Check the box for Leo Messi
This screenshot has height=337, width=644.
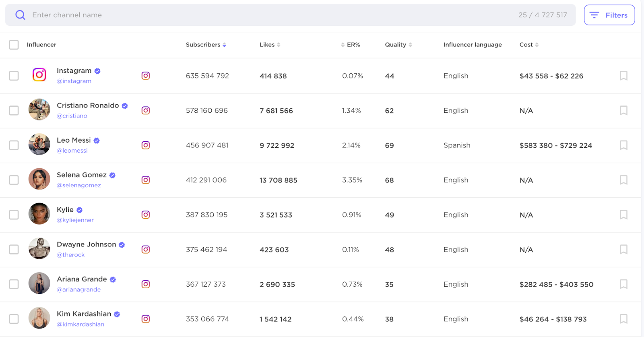[14, 145]
